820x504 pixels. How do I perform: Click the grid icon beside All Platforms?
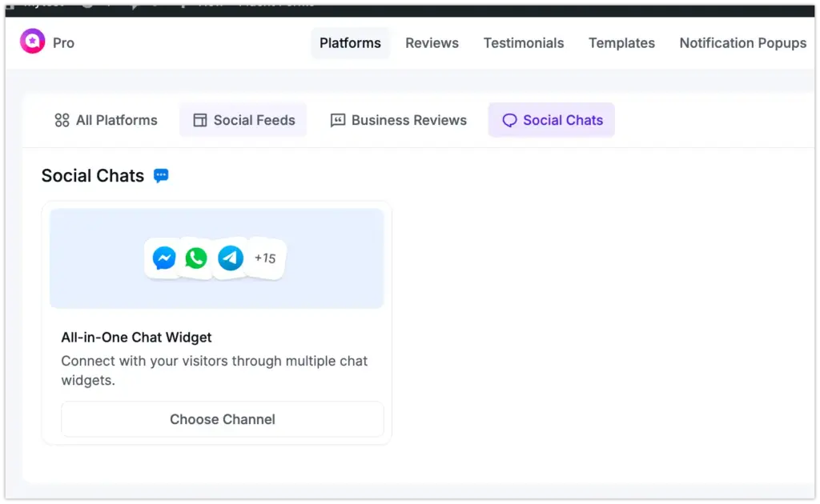pos(62,120)
